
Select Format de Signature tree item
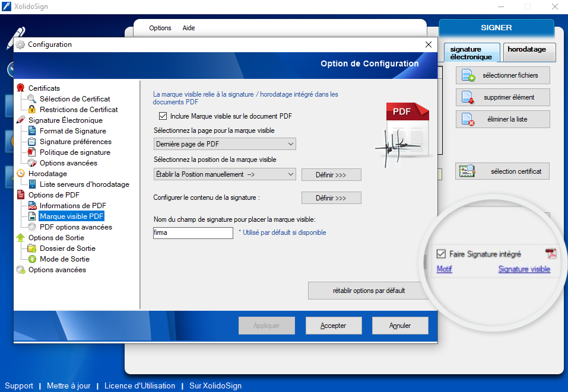point(73,130)
